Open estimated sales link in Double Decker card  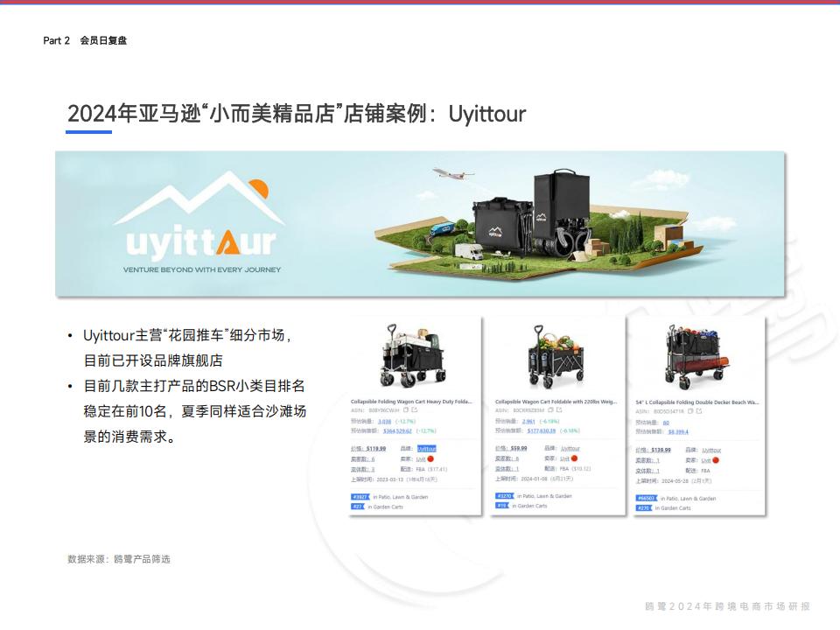pyautogui.click(x=666, y=423)
